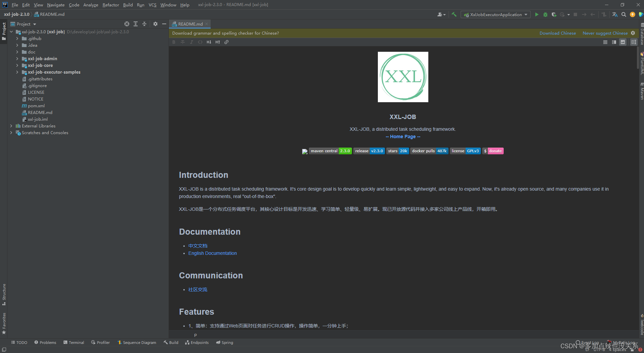Select the LICENSE file in the project tree
Screen dimensions: 644x353
coord(36,92)
